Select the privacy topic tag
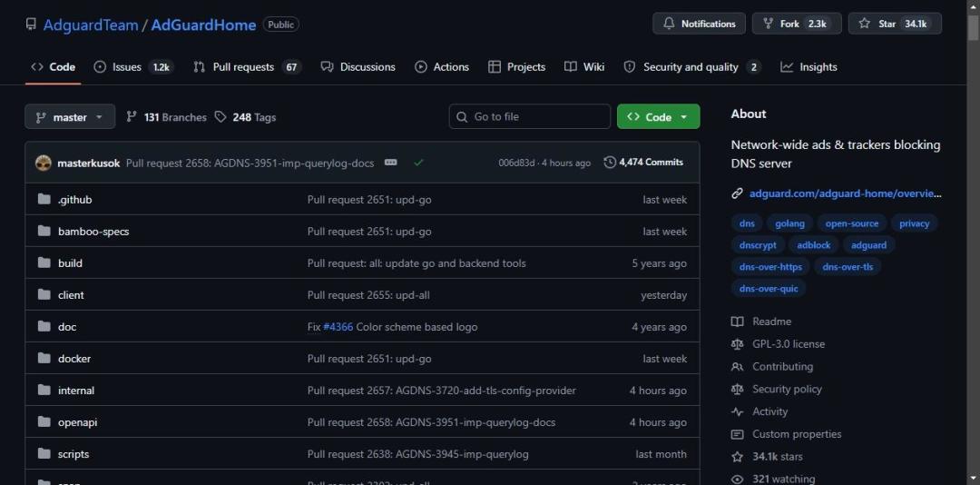The height and width of the screenshot is (485, 980). [915, 223]
